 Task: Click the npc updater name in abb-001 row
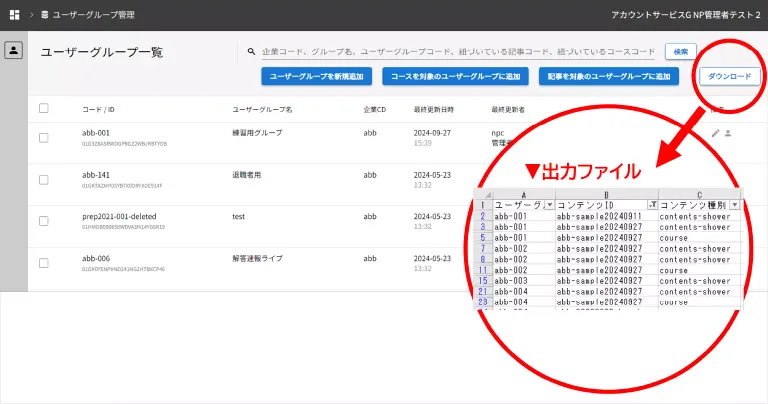(498, 133)
